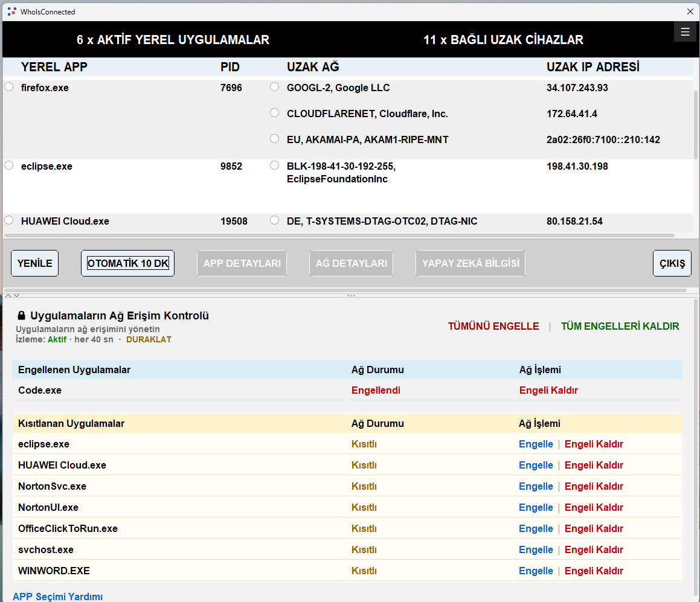Screen dimensions: 700x602
Task: Block svchost.exe with its Engelle link
Action: coord(536,550)
